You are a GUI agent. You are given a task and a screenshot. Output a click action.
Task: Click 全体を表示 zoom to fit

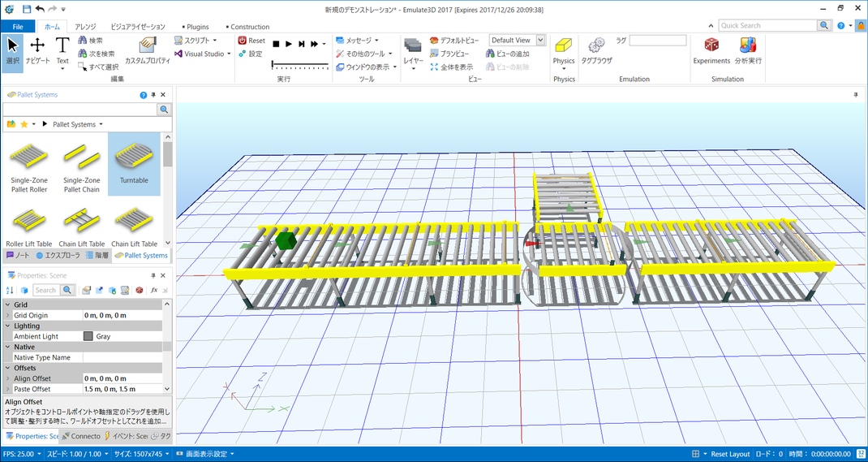[x=451, y=67]
